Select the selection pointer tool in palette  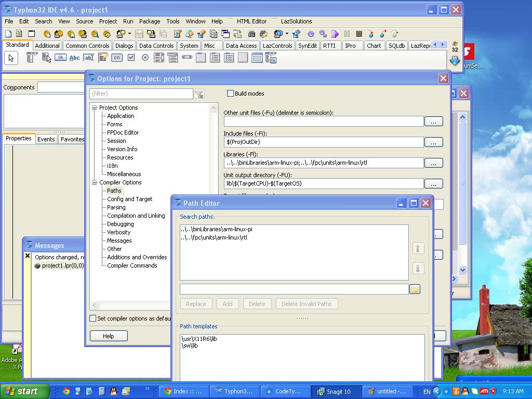(11, 58)
